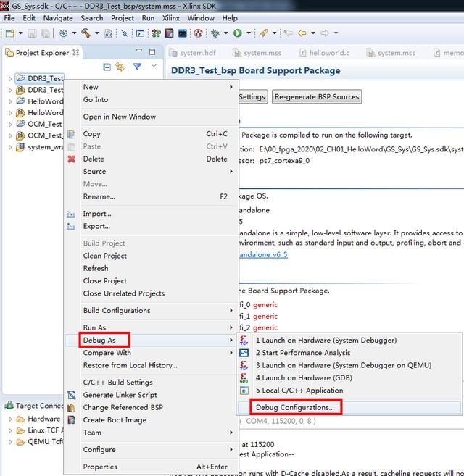Maximize the Project Explorer panel
The width and height of the screenshot is (464, 476).
click(x=152, y=52)
